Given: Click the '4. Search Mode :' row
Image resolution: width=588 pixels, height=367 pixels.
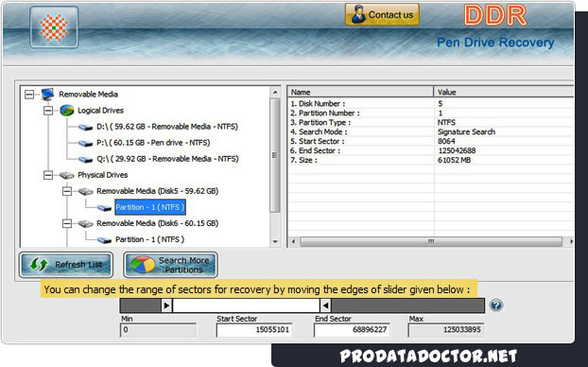Looking at the screenshot, I should pyautogui.click(x=430, y=131).
